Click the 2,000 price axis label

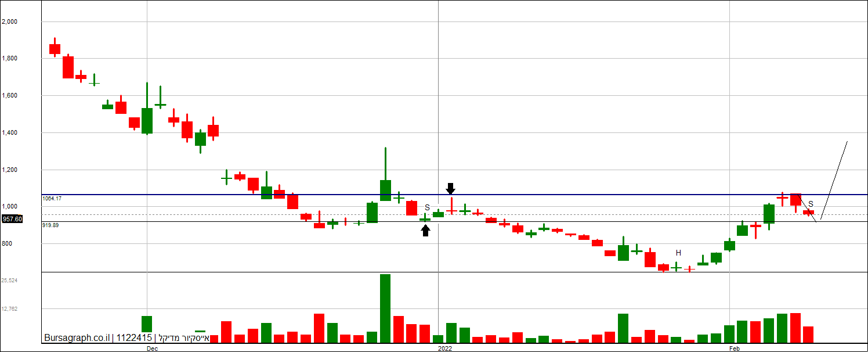[10, 21]
